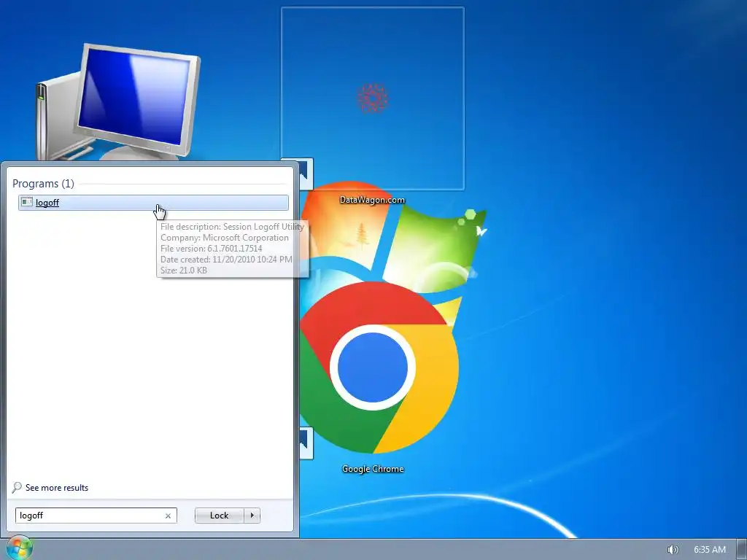Click the magnifier icon beside See more results
747x560 pixels.
click(x=17, y=487)
